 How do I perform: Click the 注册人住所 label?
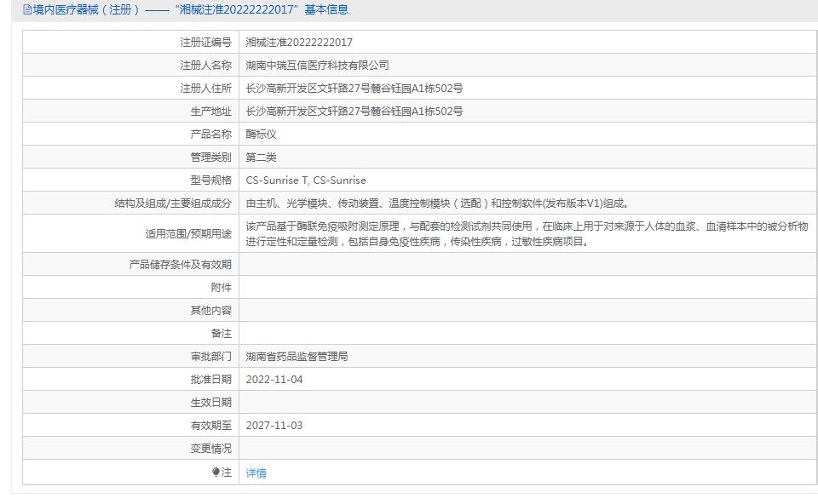(x=206, y=88)
